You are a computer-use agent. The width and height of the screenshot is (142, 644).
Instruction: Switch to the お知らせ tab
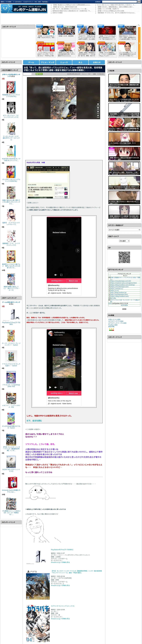click(97, 62)
